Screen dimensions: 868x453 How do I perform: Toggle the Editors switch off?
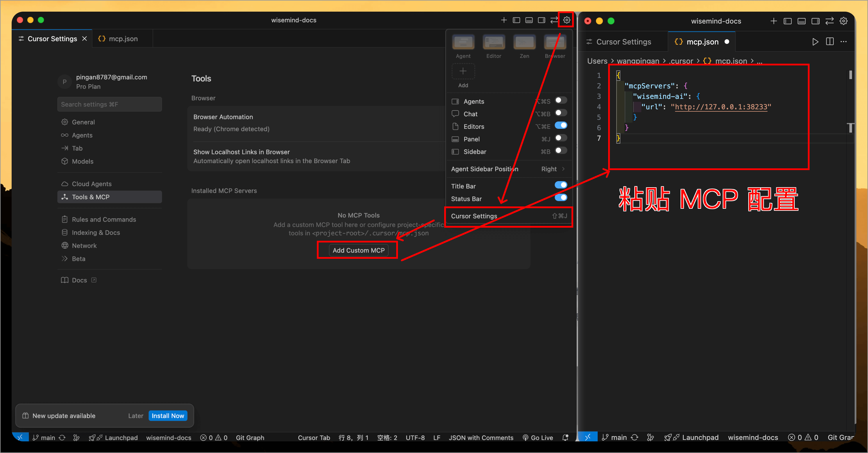click(561, 125)
